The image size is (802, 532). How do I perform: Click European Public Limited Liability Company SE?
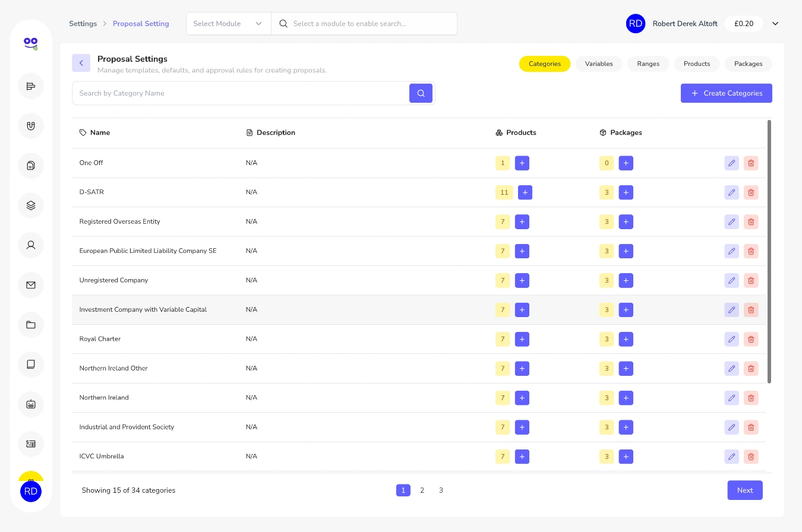(148, 251)
